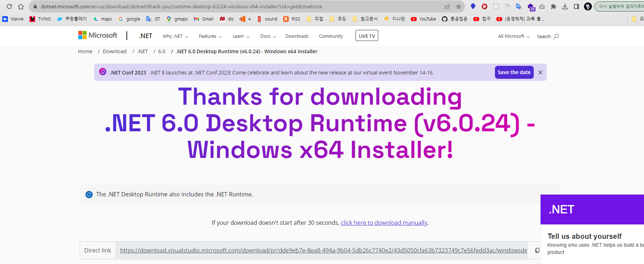Screen dimensions: 644x264
Task: Click the camera screenshot extension icon
Action: tap(542, 6)
